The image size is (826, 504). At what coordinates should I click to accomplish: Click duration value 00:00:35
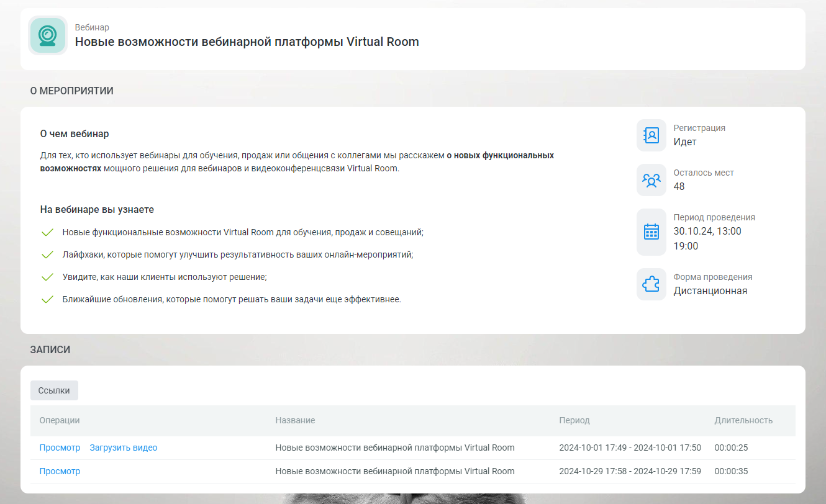tap(731, 471)
